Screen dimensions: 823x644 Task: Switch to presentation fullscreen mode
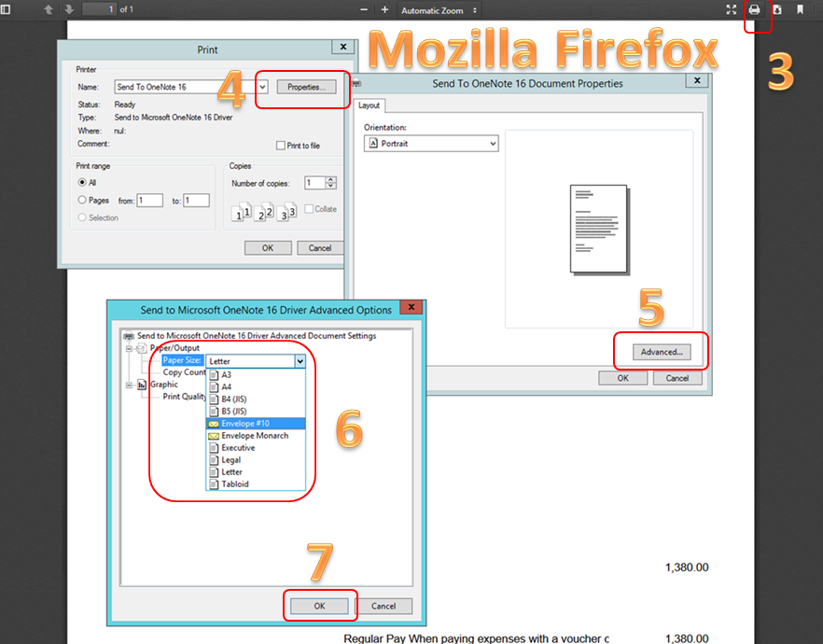[732, 9]
